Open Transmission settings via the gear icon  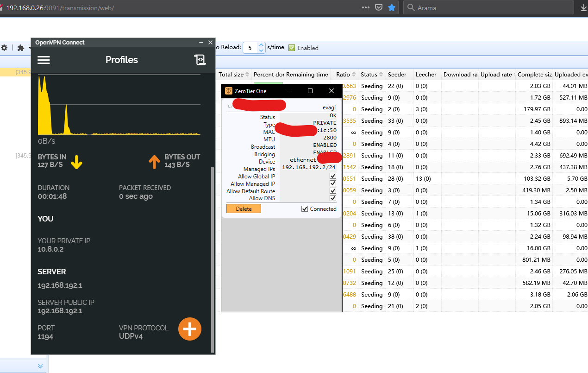pyautogui.click(x=4, y=48)
